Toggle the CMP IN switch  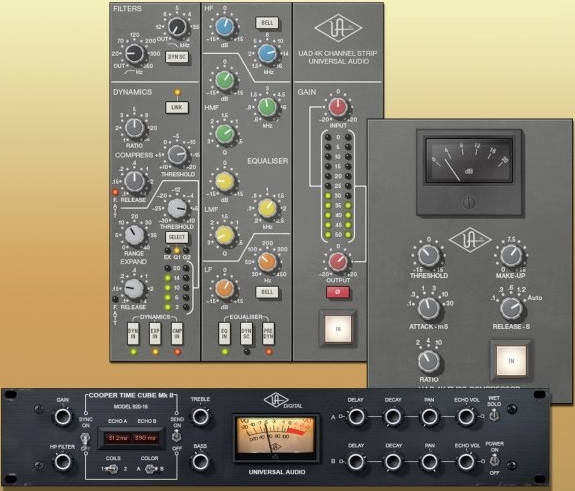tap(177, 334)
